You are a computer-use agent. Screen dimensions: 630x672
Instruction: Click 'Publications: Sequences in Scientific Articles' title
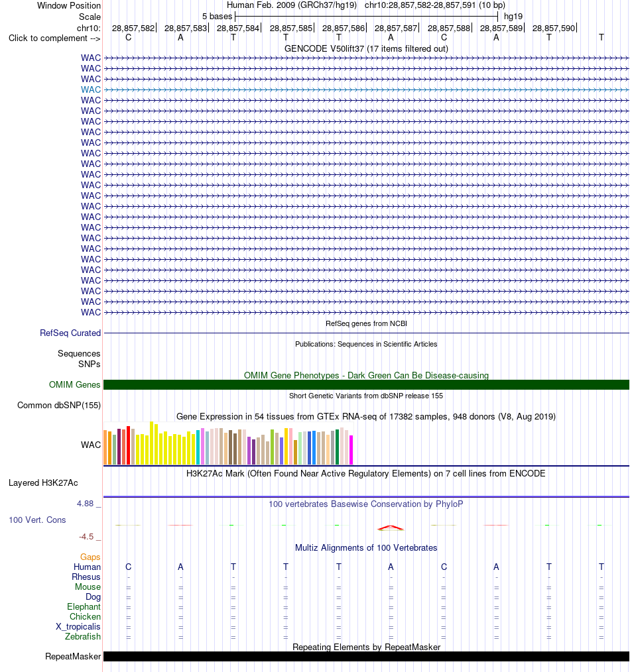tap(366, 344)
